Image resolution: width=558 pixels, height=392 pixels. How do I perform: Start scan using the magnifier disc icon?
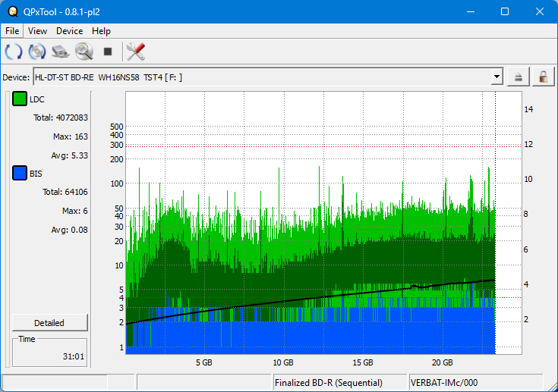coord(84,52)
